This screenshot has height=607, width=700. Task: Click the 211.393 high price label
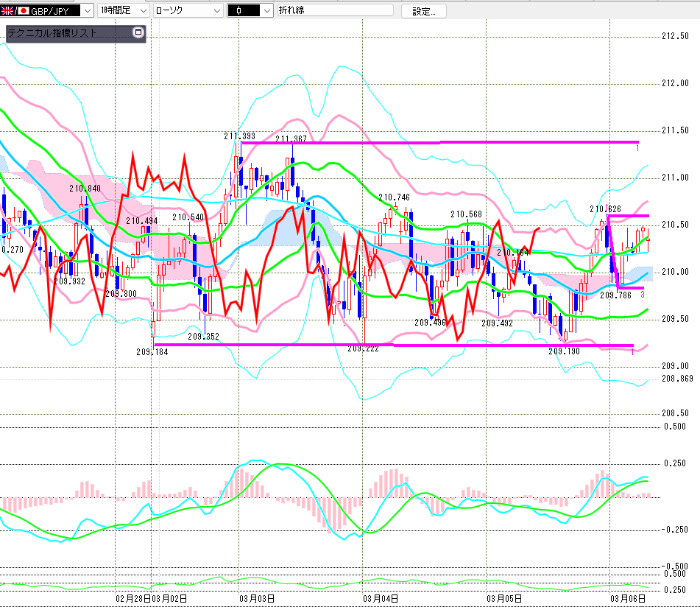(239, 136)
